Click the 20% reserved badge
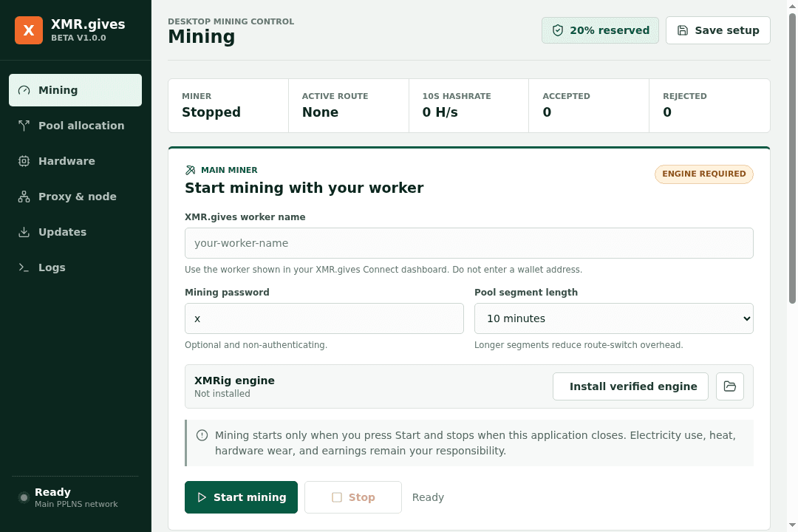The image size is (798, 532). pyautogui.click(x=600, y=30)
